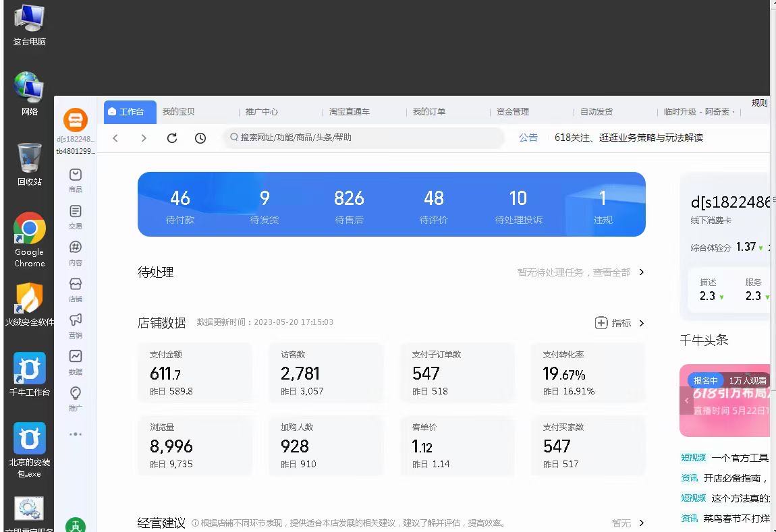Click 10 待处理投诉 counter
This screenshot has width=776, height=532.
pyautogui.click(x=518, y=206)
